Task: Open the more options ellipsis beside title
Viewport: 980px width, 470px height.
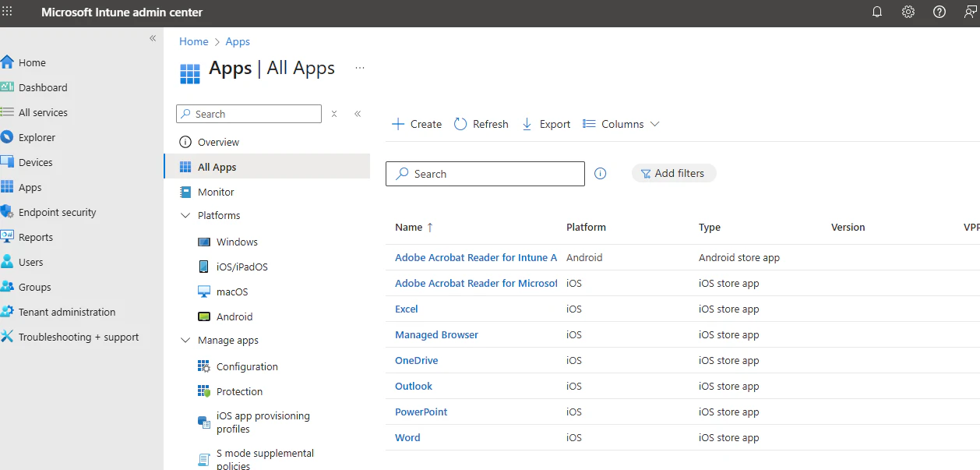Action: click(x=360, y=68)
